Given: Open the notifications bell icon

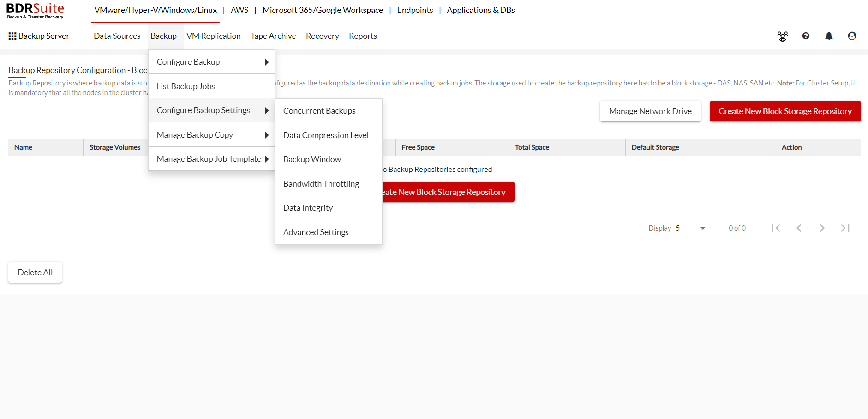Looking at the screenshot, I should point(829,36).
